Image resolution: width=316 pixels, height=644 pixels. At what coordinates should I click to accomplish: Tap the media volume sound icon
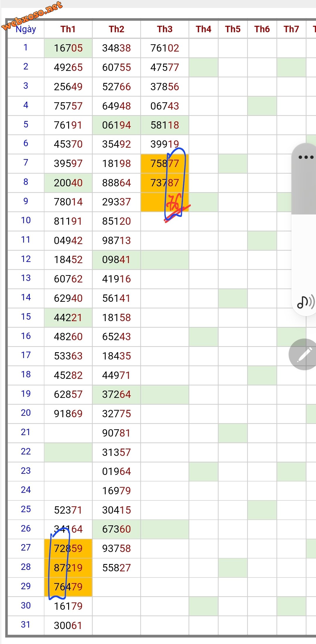coord(306,302)
